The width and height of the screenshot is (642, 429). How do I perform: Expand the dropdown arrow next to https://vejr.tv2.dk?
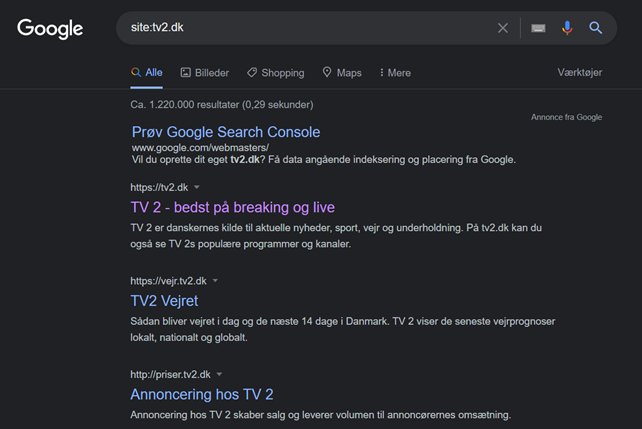(x=215, y=281)
